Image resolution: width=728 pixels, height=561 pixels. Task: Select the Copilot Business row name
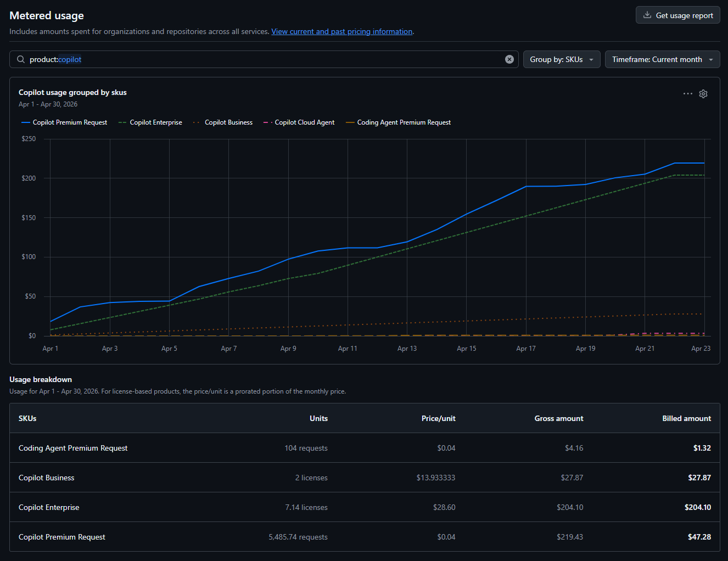[47, 478]
